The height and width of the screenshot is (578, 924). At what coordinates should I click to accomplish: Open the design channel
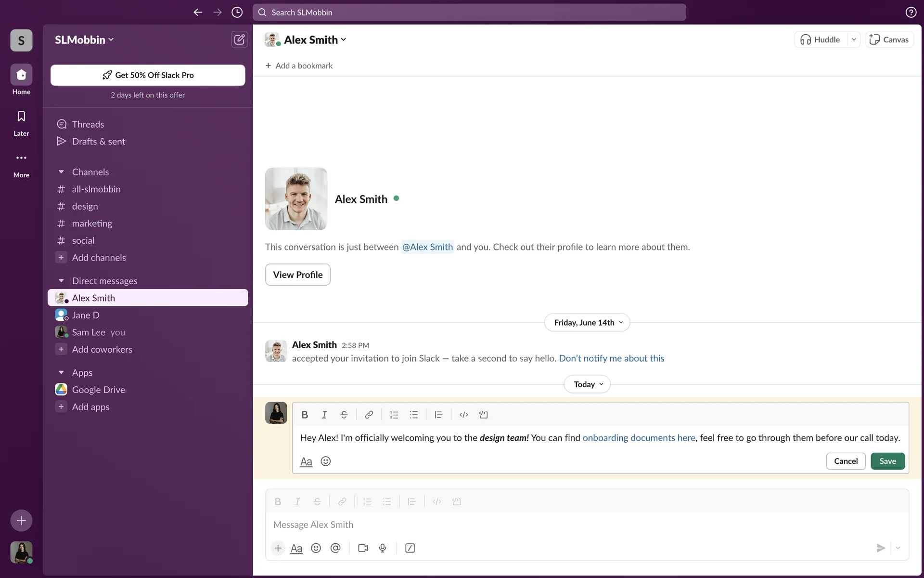[85, 206]
